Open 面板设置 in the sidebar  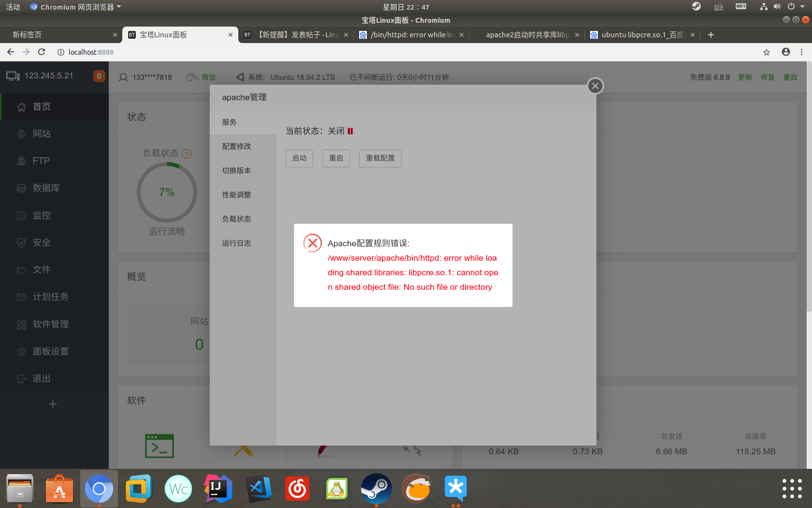tap(54, 351)
